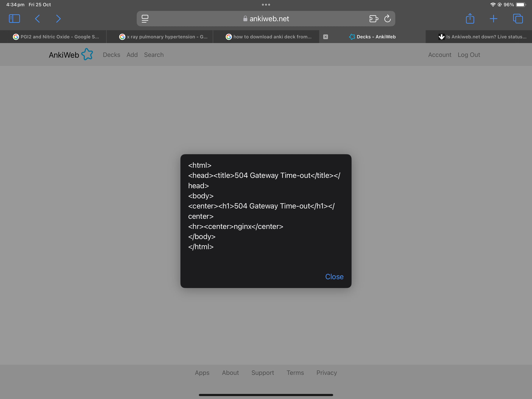Go forward with the right arrow
The width and height of the screenshot is (532, 399).
tap(58, 19)
